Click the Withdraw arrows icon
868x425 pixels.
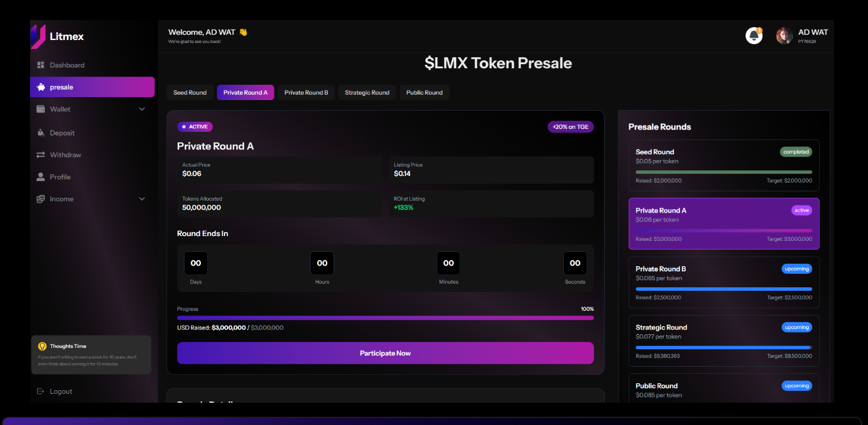(41, 155)
